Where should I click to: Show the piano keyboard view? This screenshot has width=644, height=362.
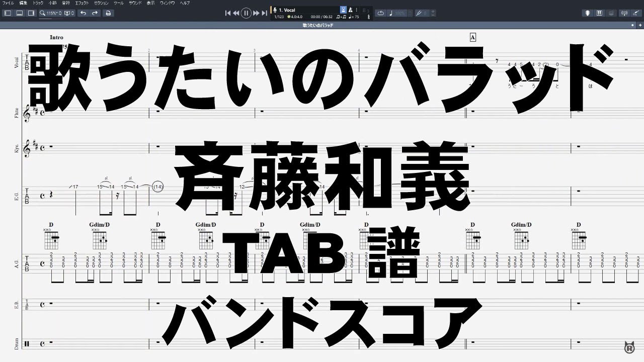[599, 13]
